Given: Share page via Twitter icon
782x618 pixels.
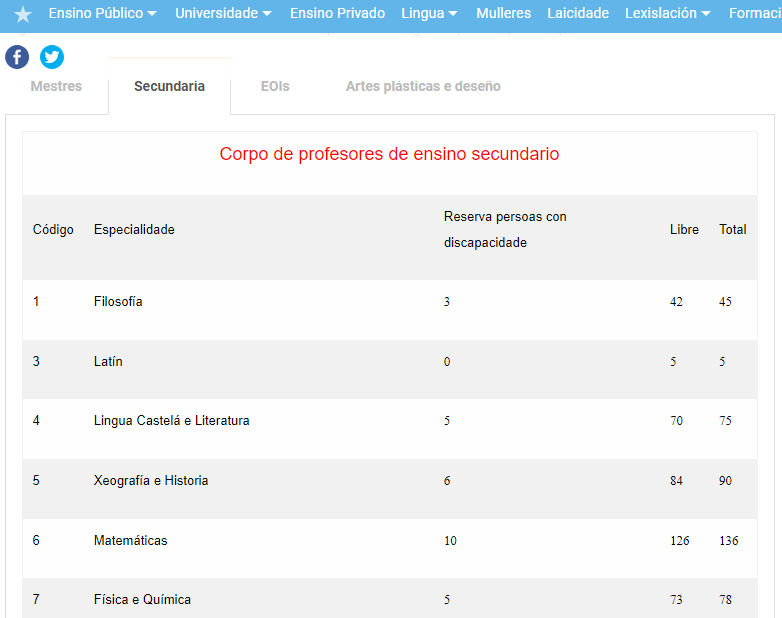Looking at the screenshot, I should [x=52, y=57].
